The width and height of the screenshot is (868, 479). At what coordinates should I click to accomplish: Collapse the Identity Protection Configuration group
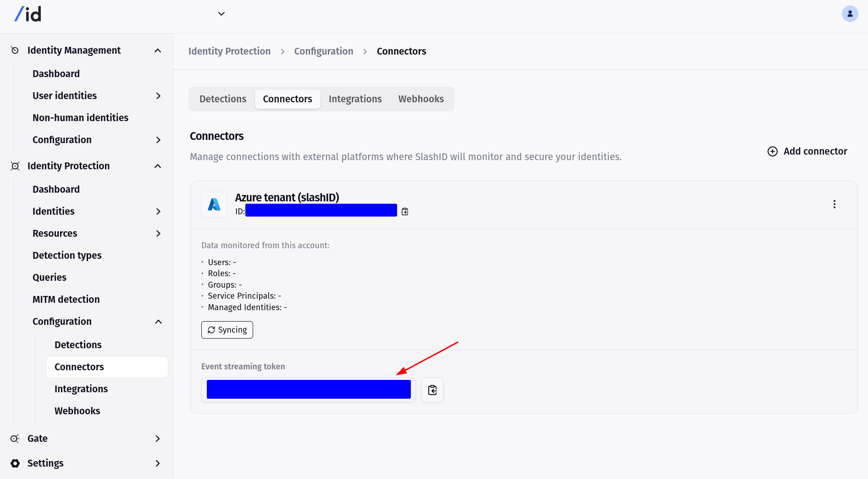(x=158, y=322)
